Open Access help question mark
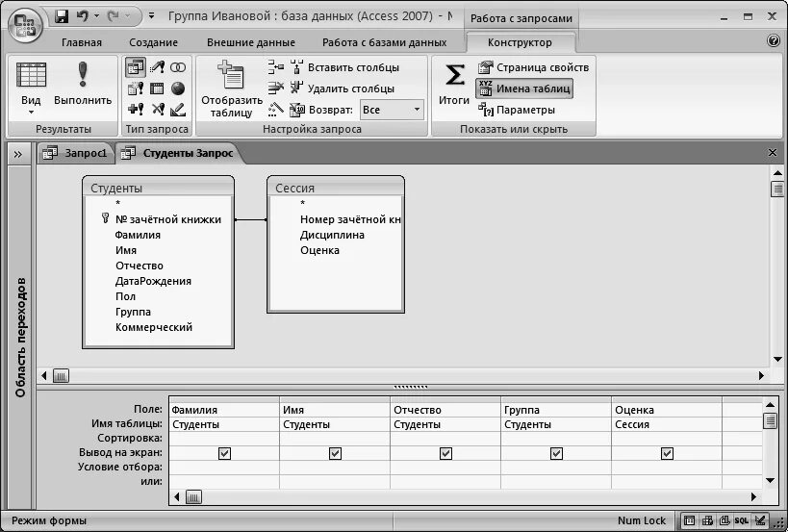Image resolution: width=788 pixels, height=532 pixels. 774,40
